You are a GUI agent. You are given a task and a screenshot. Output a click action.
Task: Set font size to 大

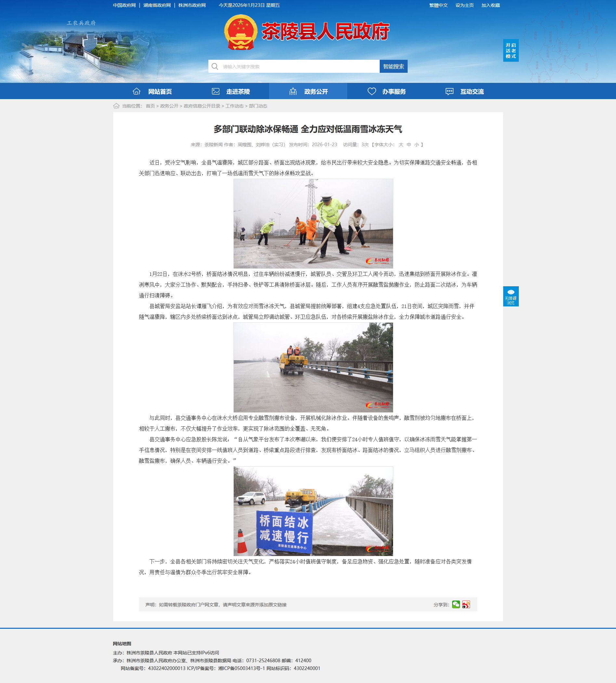point(401,145)
